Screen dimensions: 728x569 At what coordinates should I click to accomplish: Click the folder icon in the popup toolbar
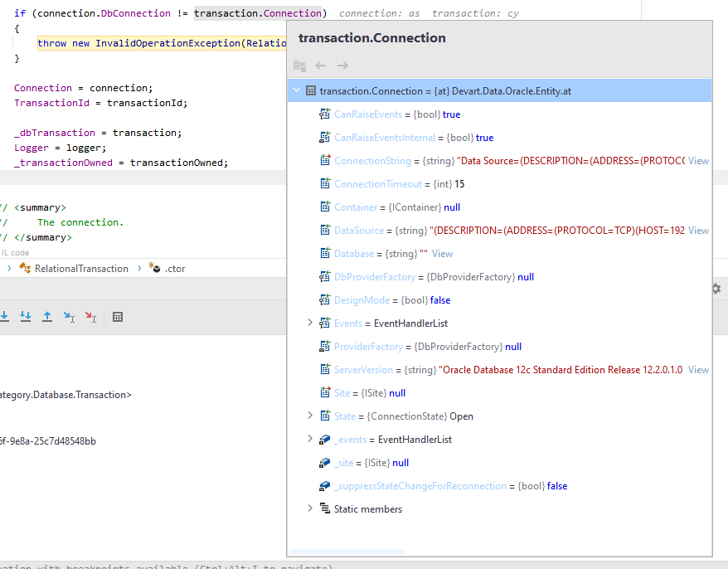pos(299,66)
